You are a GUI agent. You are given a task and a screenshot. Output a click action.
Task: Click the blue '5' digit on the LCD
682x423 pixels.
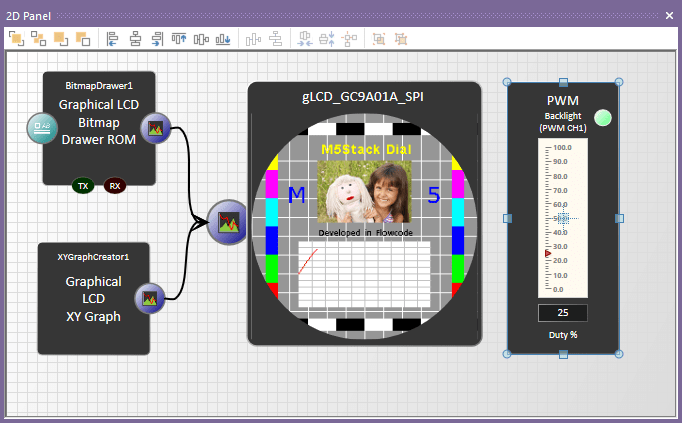[434, 195]
